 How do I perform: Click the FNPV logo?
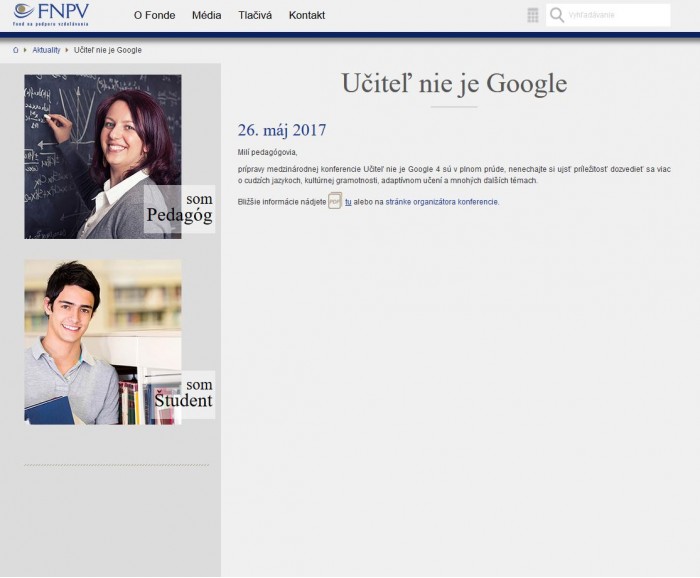(x=51, y=14)
